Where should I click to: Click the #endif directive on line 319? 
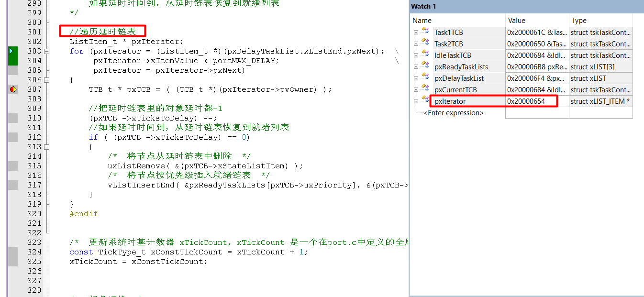pyautogui.click(x=84, y=214)
